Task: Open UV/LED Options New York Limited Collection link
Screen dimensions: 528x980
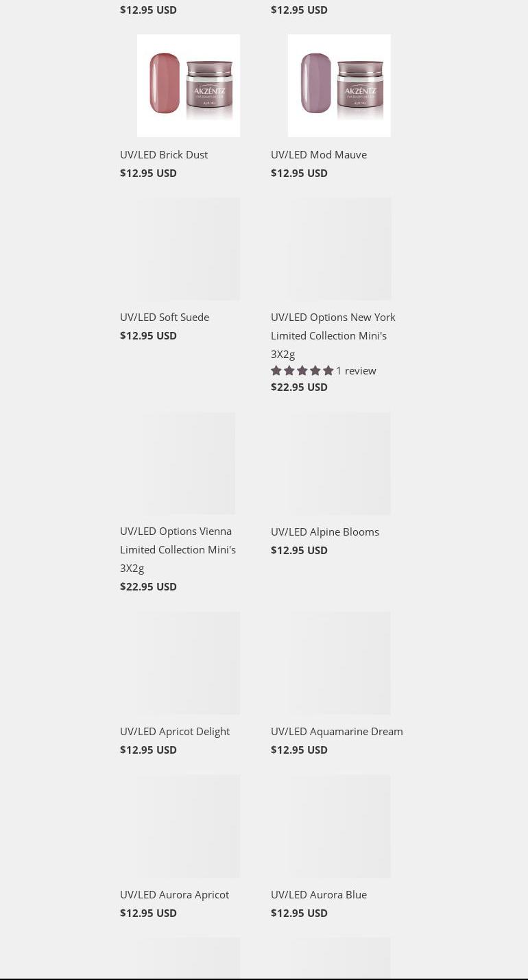Action: coord(333,335)
